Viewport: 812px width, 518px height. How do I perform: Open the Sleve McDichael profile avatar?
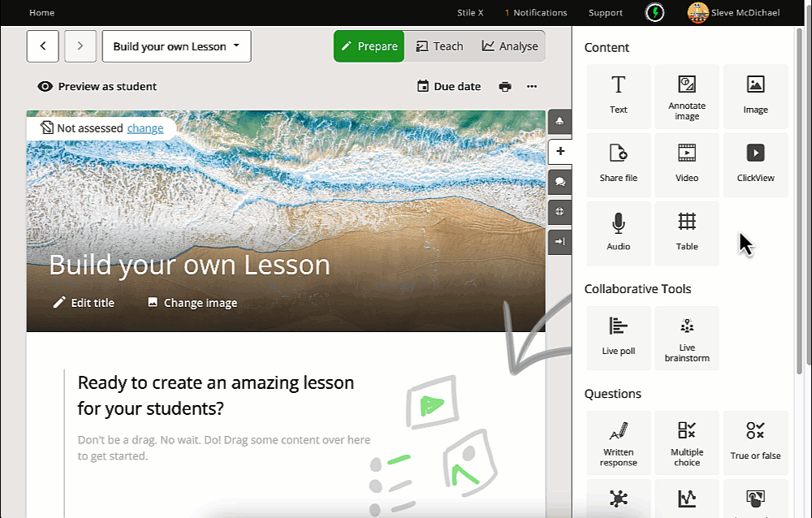[698, 12]
